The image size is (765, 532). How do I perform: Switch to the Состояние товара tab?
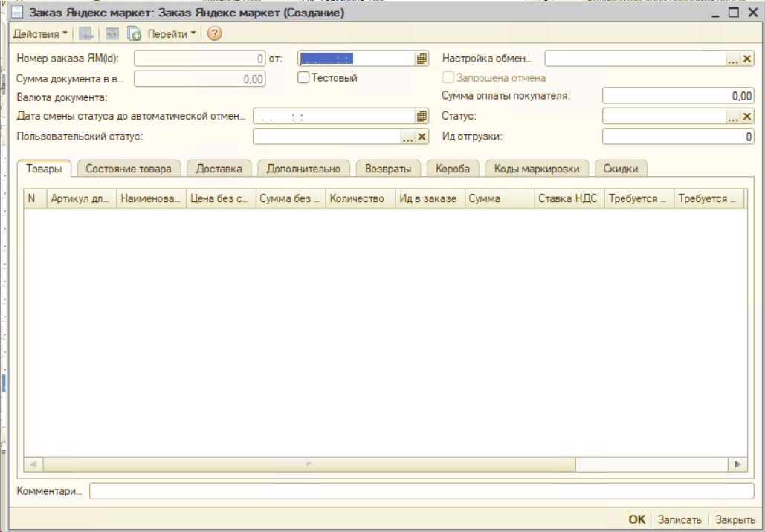point(129,169)
